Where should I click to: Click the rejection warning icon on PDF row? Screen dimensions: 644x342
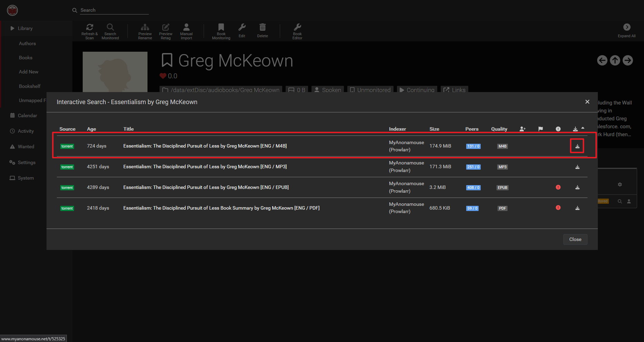(558, 208)
